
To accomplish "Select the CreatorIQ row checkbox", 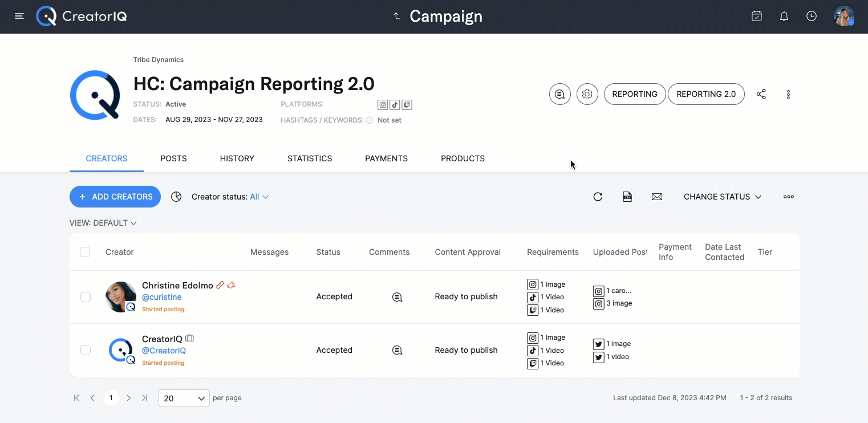I will click(x=85, y=350).
